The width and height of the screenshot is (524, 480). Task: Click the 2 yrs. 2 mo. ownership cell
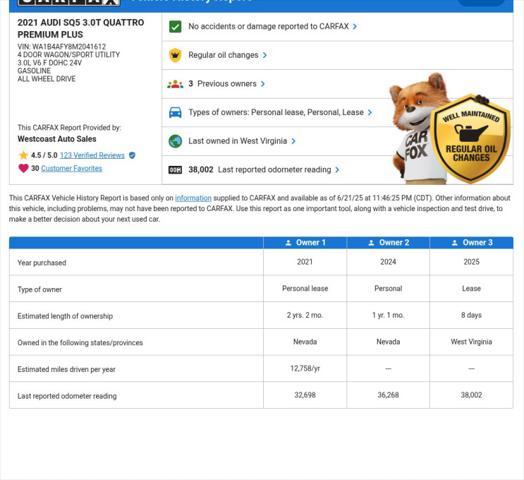pyautogui.click(x=305, y=316)
